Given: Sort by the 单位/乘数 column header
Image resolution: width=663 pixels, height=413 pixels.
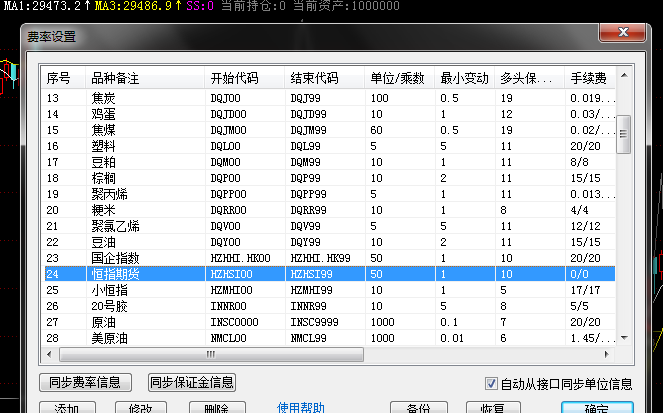Looking at the screenshot, I should pos(400,78).
